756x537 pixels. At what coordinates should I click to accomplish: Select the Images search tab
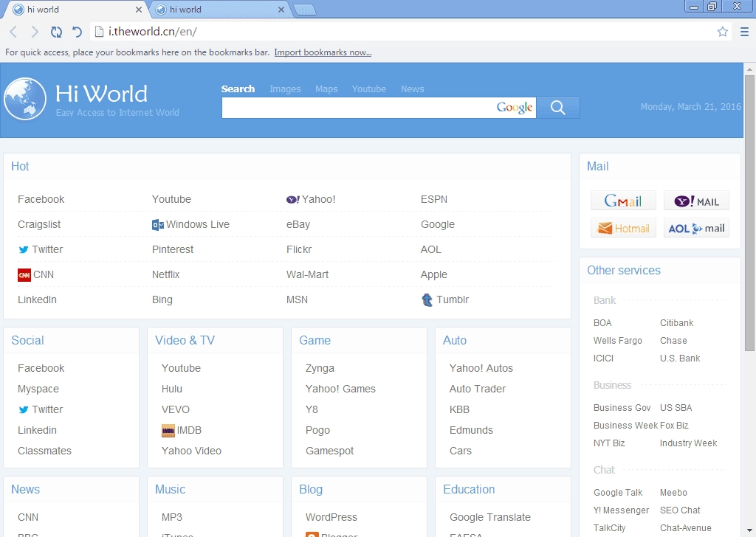pos(285,89)
